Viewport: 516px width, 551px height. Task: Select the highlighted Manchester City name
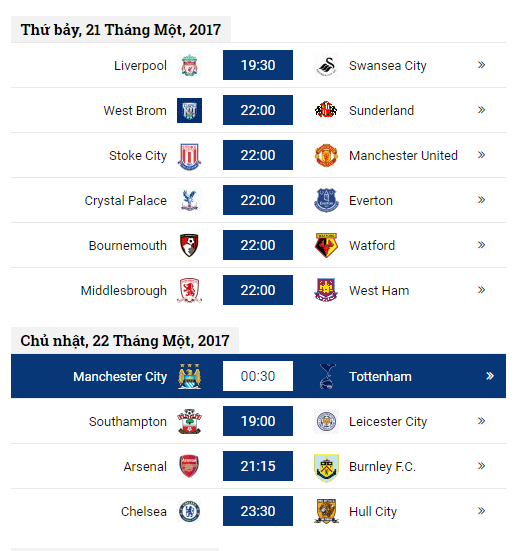pos(120,377)
